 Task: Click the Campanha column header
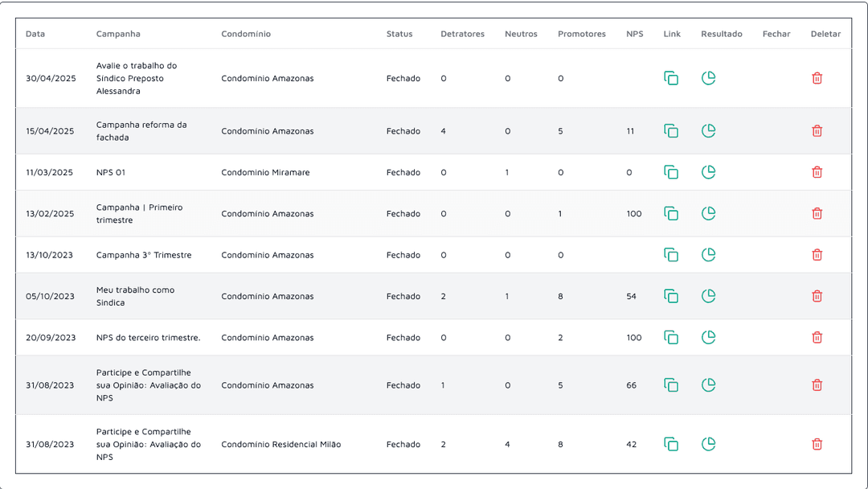(118, 34)
